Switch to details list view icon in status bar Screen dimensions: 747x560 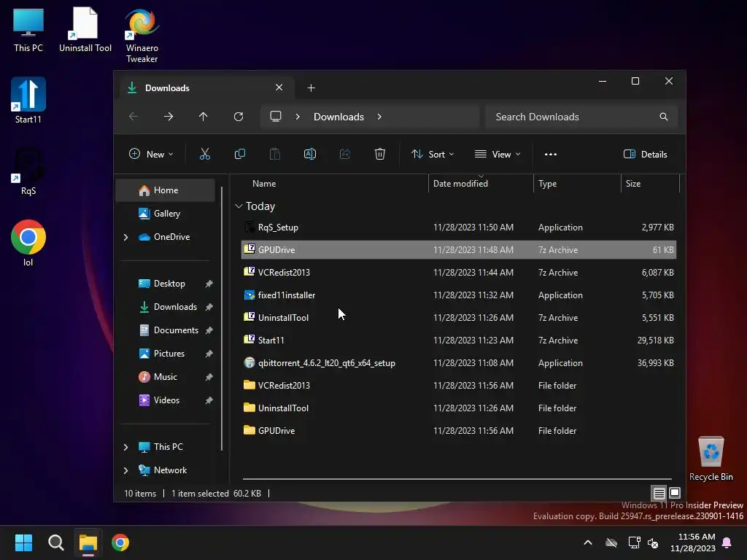pyautogui.click(x=659, y=494)
